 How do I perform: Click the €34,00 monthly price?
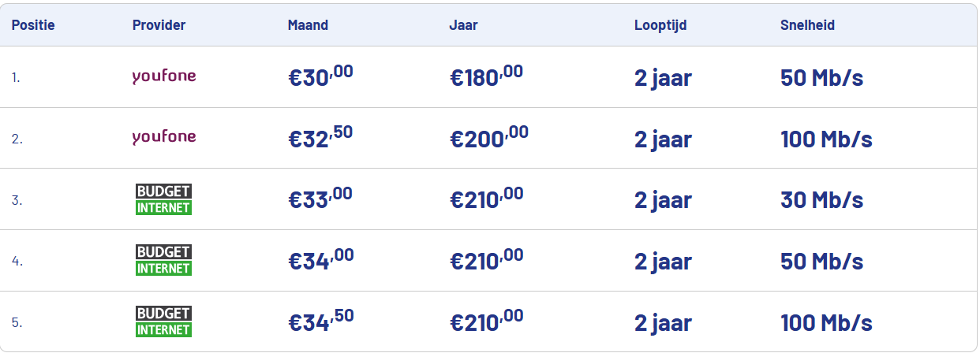point(320,260)
